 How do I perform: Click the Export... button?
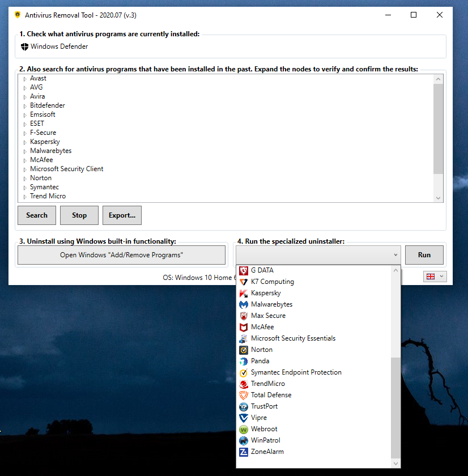point(122,215)
